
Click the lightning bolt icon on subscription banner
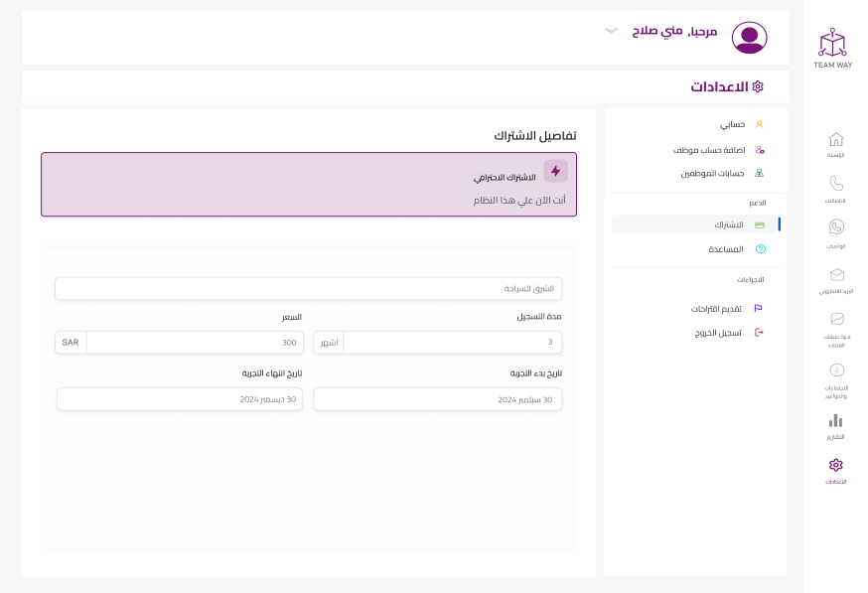(555, 171)
